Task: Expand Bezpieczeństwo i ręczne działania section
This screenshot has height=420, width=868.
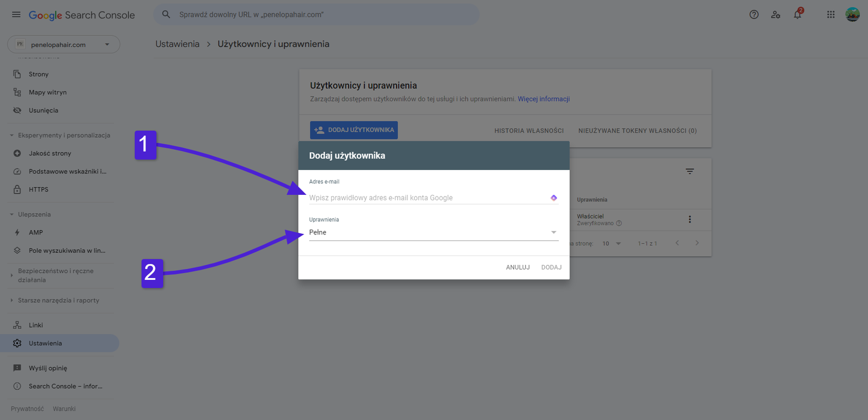Action: coord(54,276)
